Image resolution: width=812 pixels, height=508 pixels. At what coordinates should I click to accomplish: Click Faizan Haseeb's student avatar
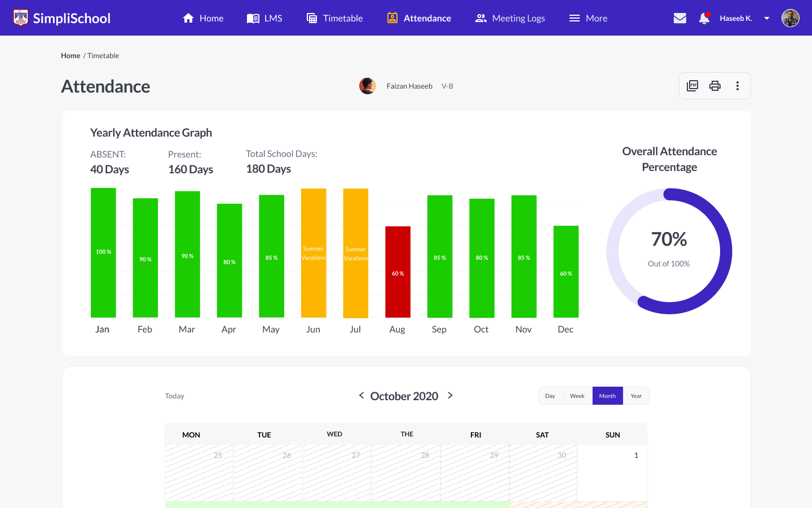click(368, 86)
